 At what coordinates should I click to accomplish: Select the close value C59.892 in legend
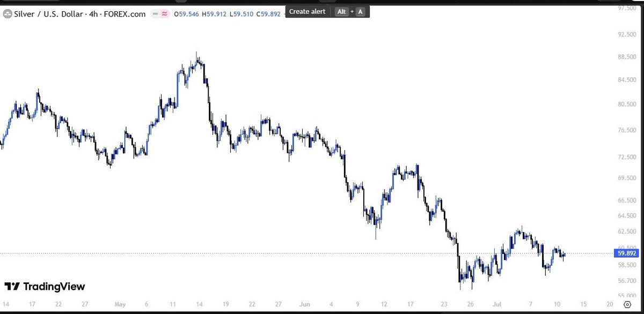pos(269,14)
